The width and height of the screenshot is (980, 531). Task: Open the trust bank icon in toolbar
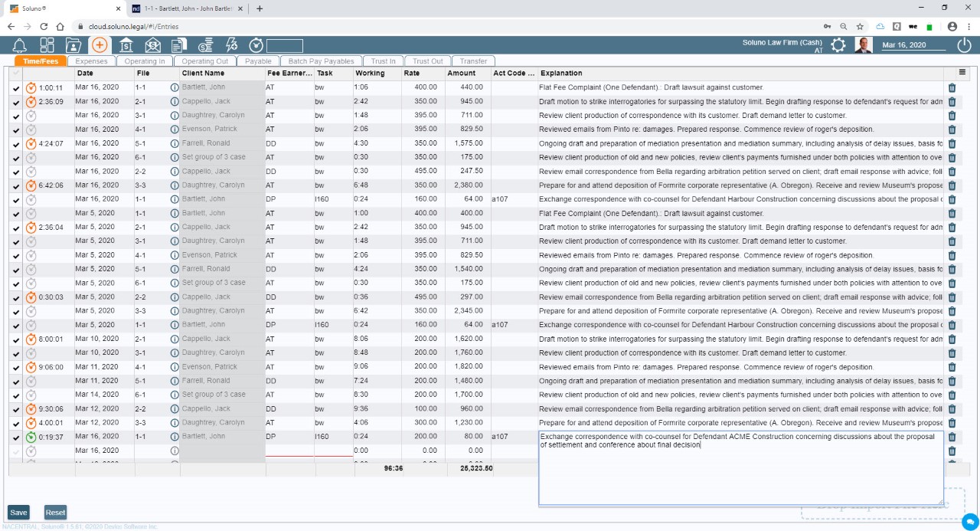pyautogui.click(x=125, y=44)
